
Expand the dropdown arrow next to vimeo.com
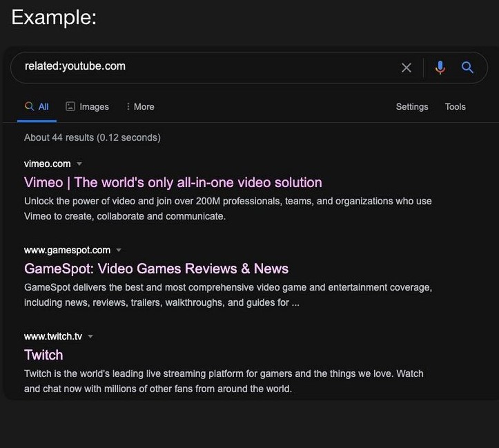click(x=79, y=164)
